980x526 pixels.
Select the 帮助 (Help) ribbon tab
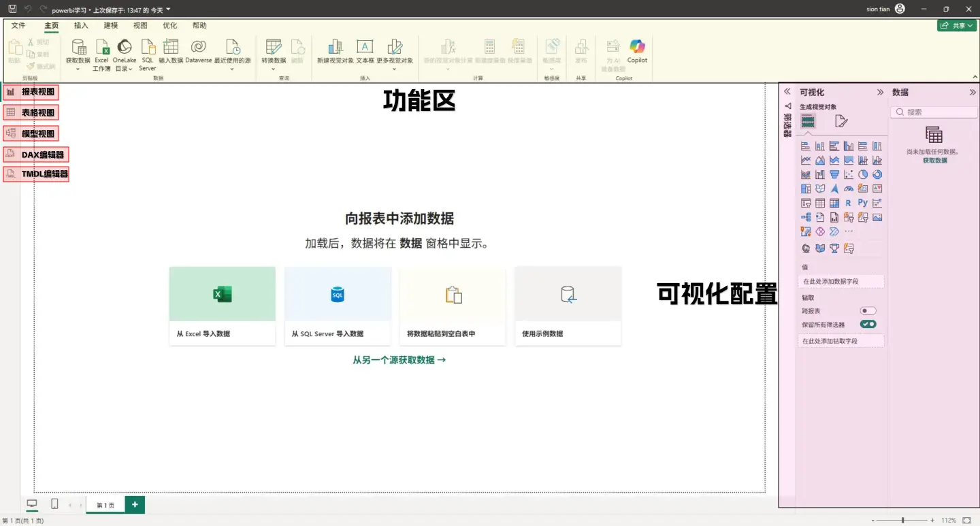pyautogui.click(x=199, y=25)
